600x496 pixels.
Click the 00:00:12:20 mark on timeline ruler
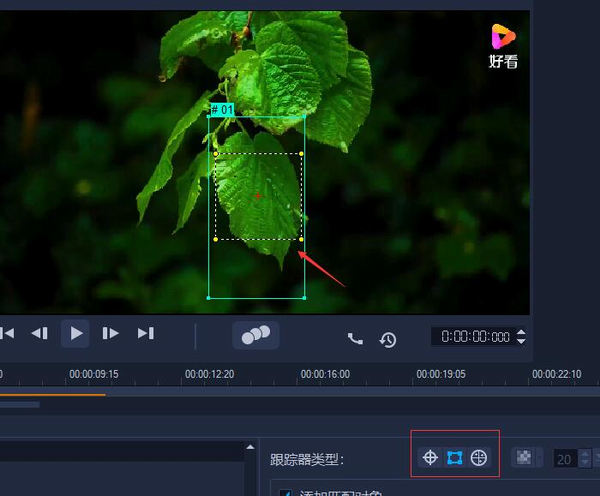(x=209, y=374)
